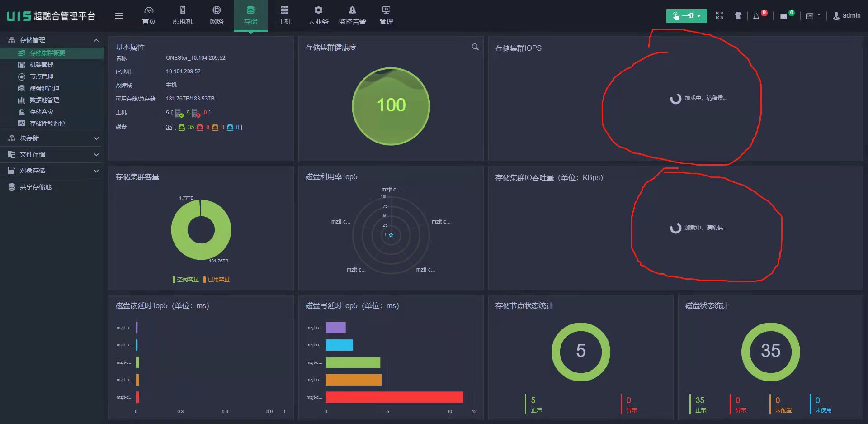Image resolution: width=868 pixels, height=424 pixels.
Task: Open the 监控告警 navigation tab
Action: (352, 16)
